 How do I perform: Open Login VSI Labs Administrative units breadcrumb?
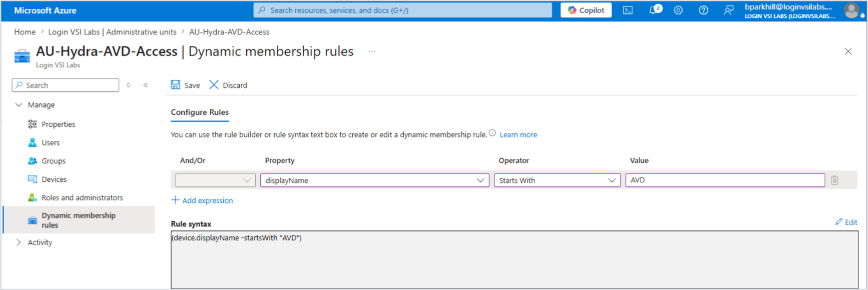coord(112,32)
